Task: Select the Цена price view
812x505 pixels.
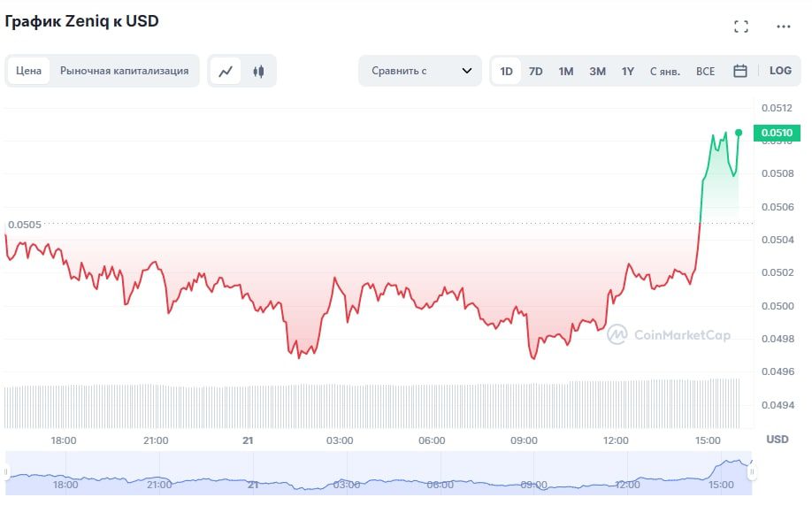Action: 29,71
